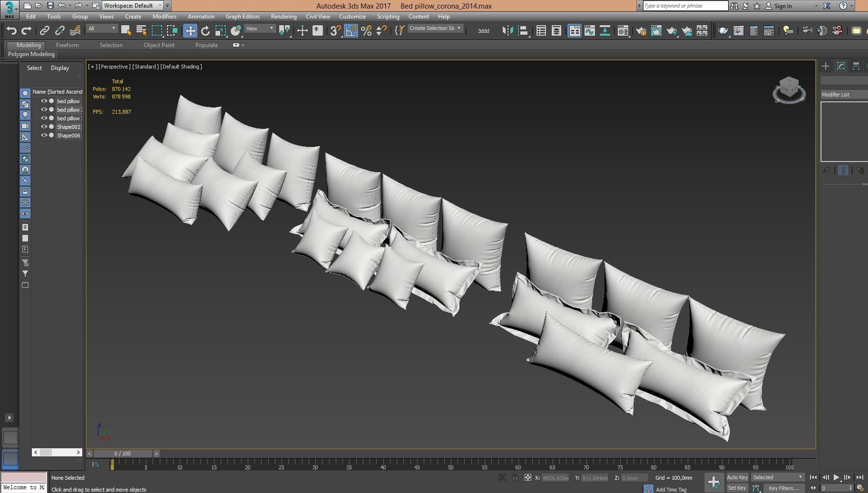Choose the Select Object tool
Screen dimensions: 868x493
tap(126, 31)
